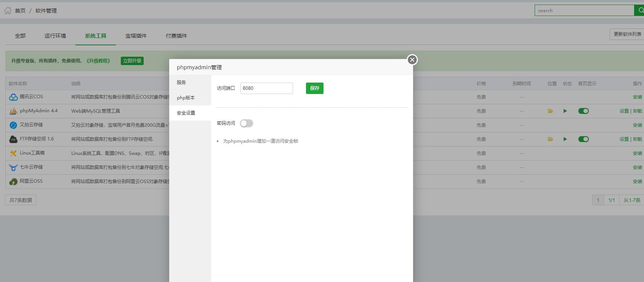
Task: Click the FTP storage space icon
Action: tap(13, 139)
